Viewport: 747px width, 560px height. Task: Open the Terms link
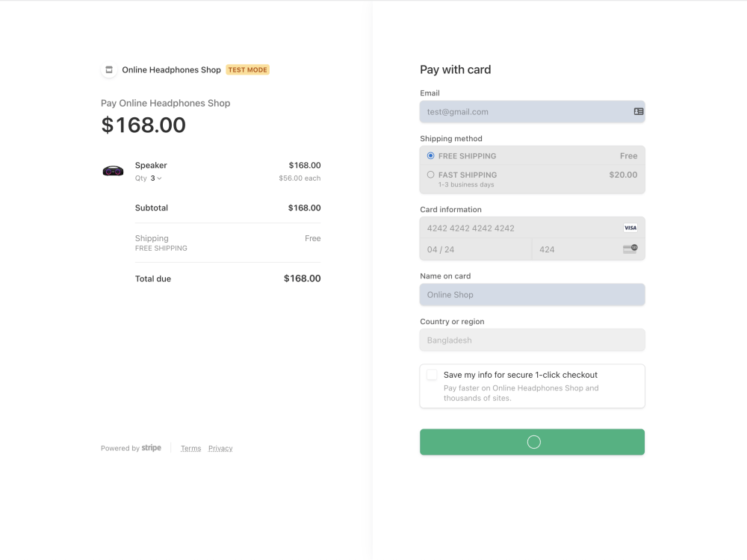click(190, 448)
